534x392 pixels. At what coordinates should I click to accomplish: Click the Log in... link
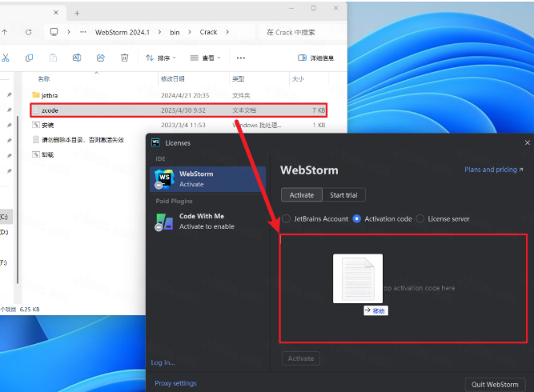[163, 362]
